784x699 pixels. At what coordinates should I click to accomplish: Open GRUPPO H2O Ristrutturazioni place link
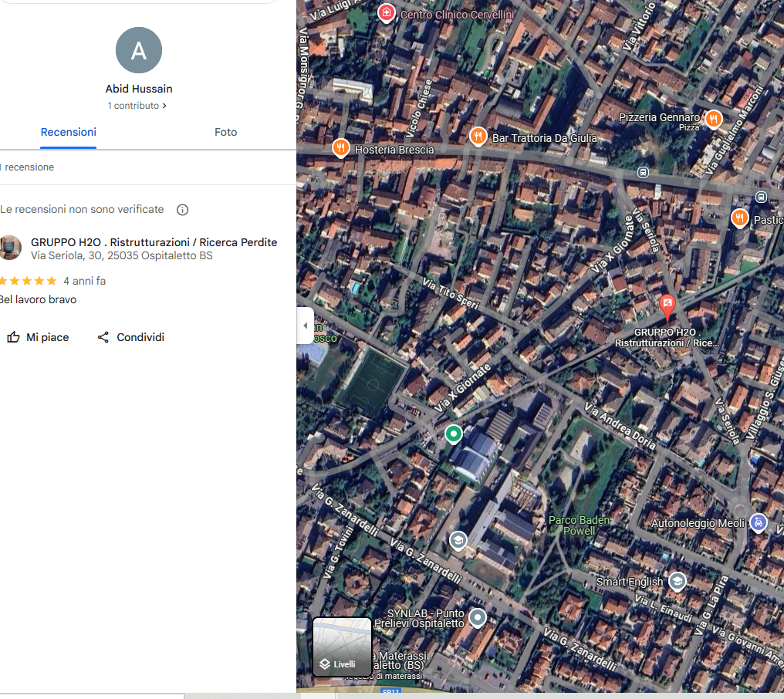click(154, 242)
